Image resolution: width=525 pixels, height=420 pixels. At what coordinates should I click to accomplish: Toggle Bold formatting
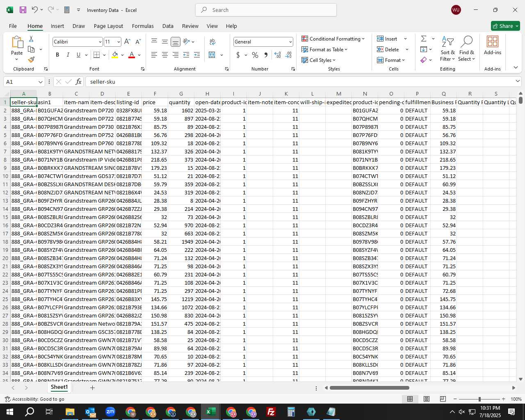point(57,55)
